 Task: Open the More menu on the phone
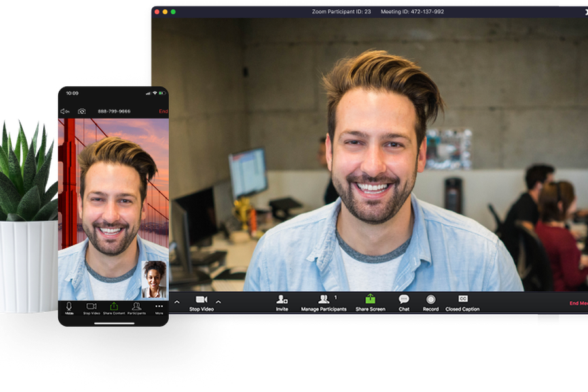(x=159, y=308)
